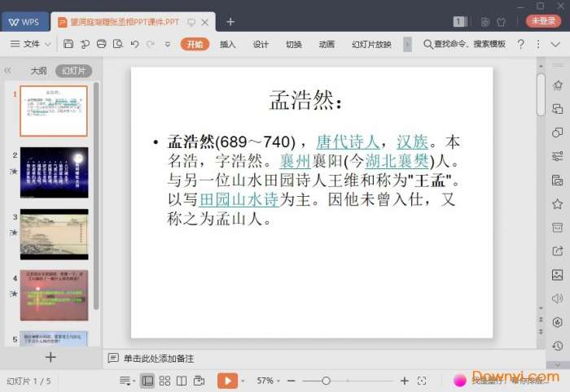
Task: Click the 汉族 hyperlink
Action: (412, 142)
